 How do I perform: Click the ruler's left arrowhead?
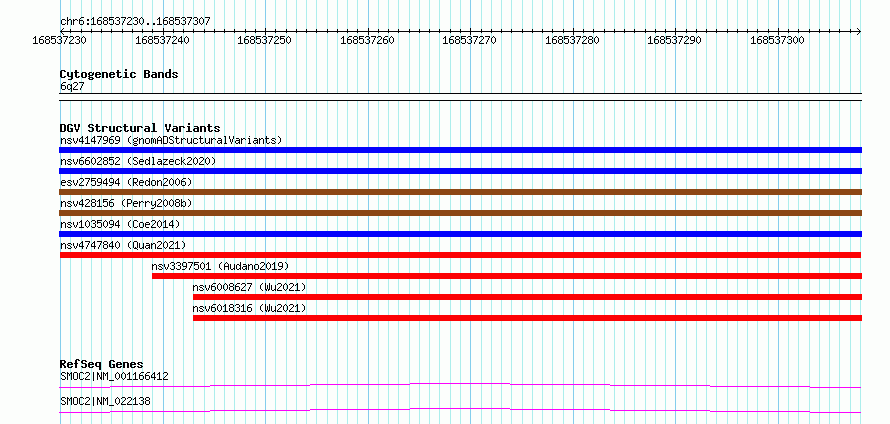pos(62,31)
